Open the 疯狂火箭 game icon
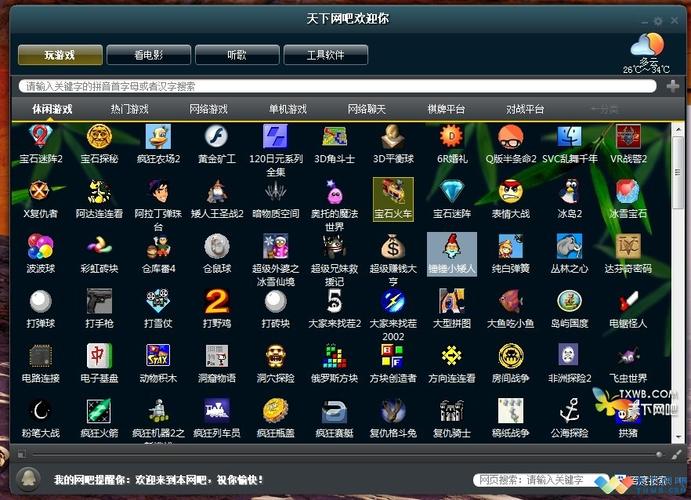The width and height of the screenshot is (691, 500). (x=99, y=411)
